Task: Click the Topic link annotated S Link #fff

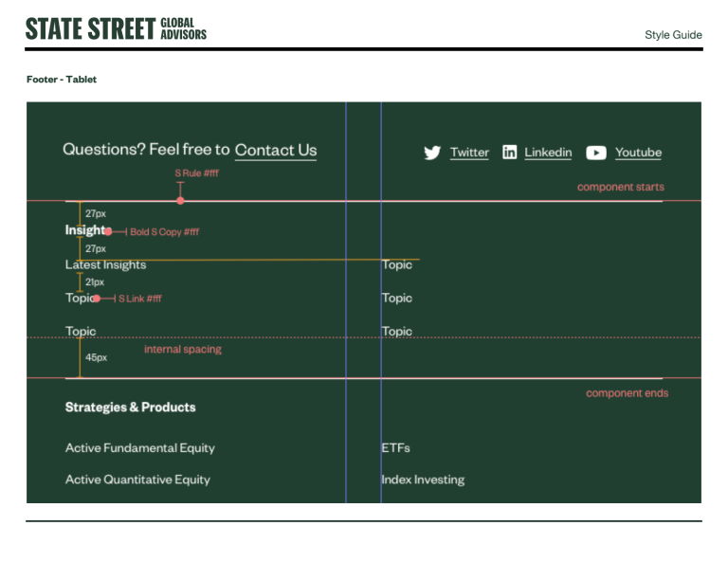Action: [81, 298]
